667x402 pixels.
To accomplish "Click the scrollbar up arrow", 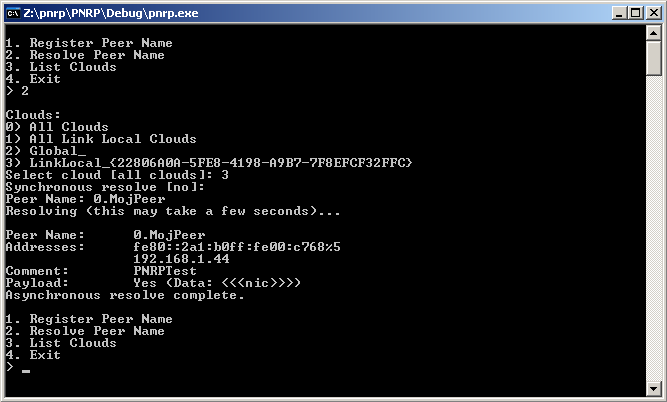I will point(653,33).
